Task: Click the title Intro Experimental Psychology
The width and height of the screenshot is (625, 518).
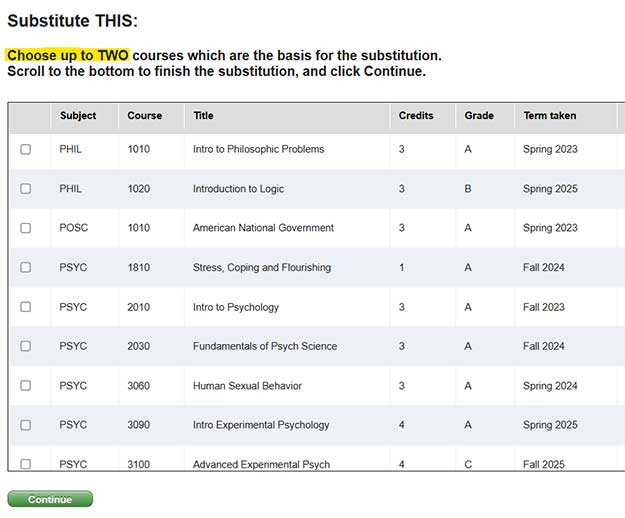Action: (261, 425)
